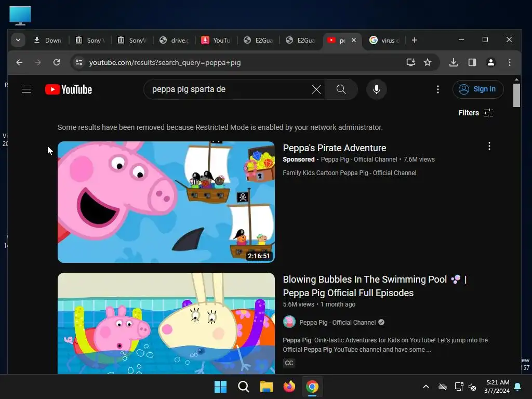This screenshot has height=399, width=532.
Task: Clear the YouTube search query
Action: click(316, 89)
